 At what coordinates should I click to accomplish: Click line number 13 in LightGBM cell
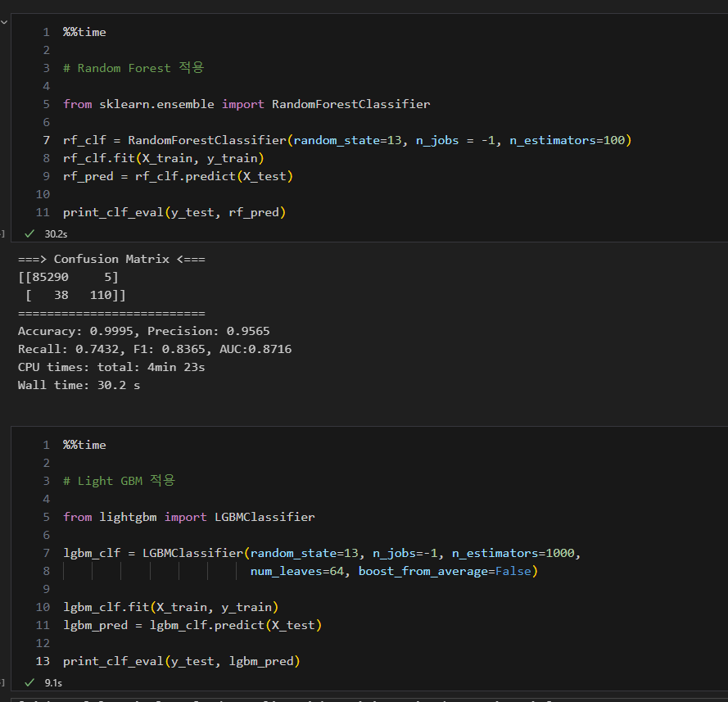[x=43, y=661]
